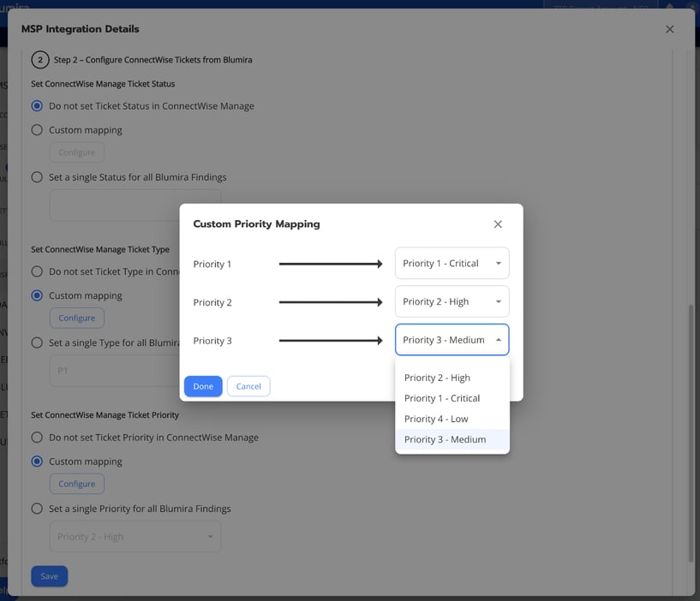This screenshot has width=700, height=601.
Task: Choose 'Set a single Priority' radio option
Action: coord(37,509)
